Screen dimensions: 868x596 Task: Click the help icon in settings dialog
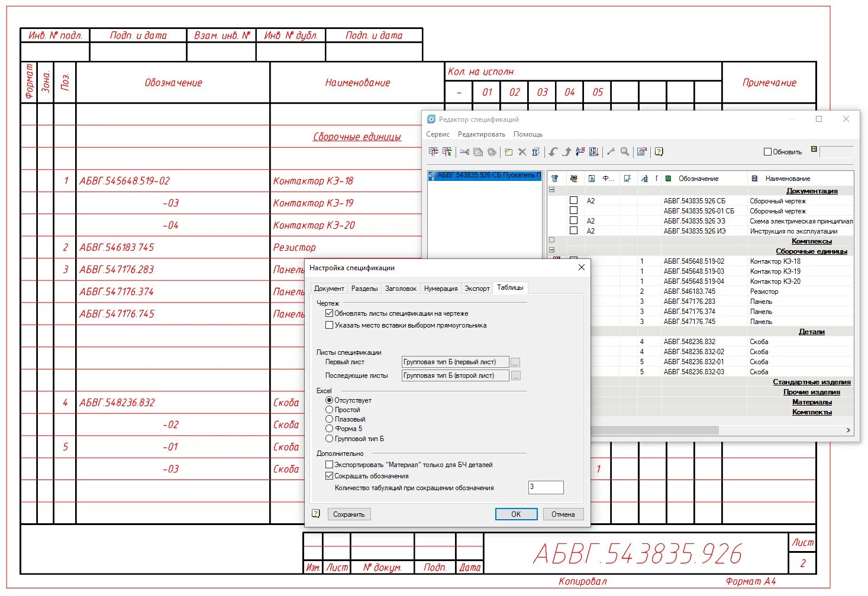316,514
